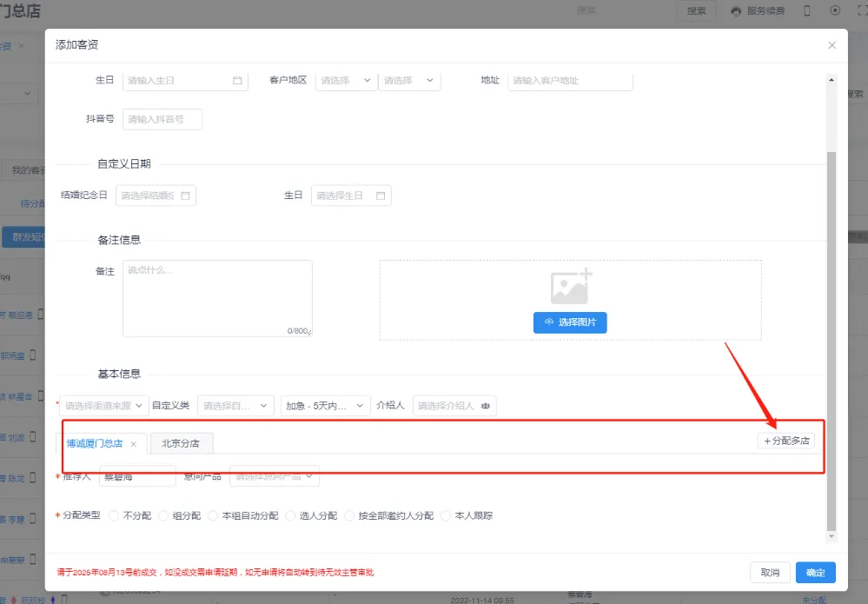Open the 自定义类 dropdown
Screen dimensions: 868x604
(x=235, y=405)
